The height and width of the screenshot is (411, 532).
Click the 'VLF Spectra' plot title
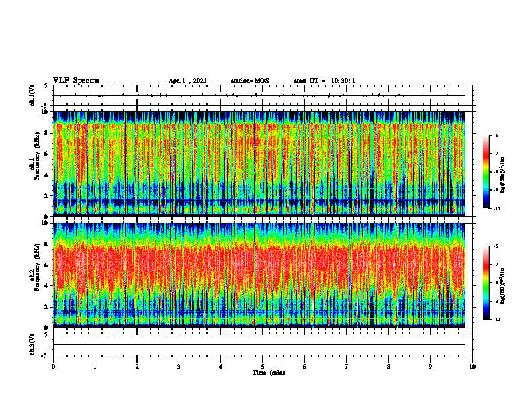(76, 81)
